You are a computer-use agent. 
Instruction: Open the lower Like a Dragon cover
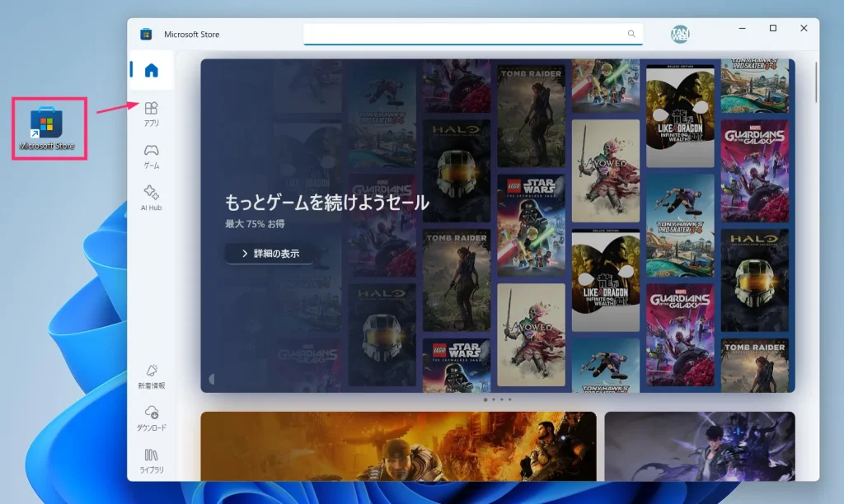tap(606, 280)
